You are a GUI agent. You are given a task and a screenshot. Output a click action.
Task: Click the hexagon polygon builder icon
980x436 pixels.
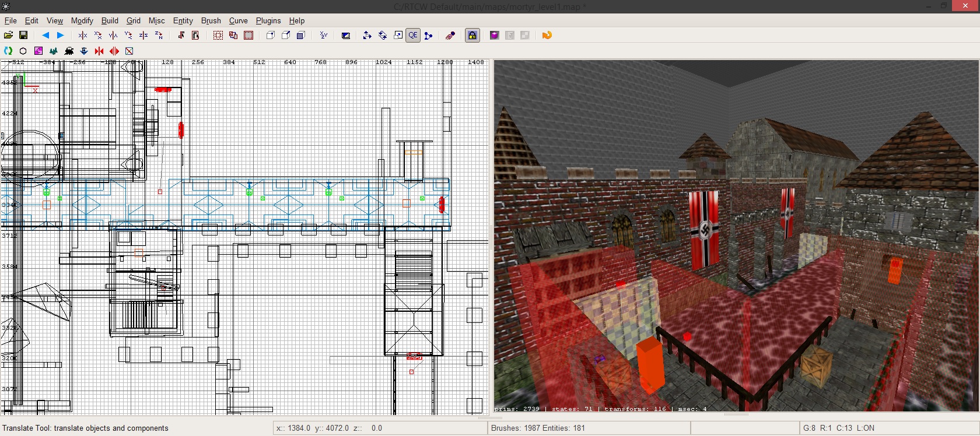coord(23,51)
